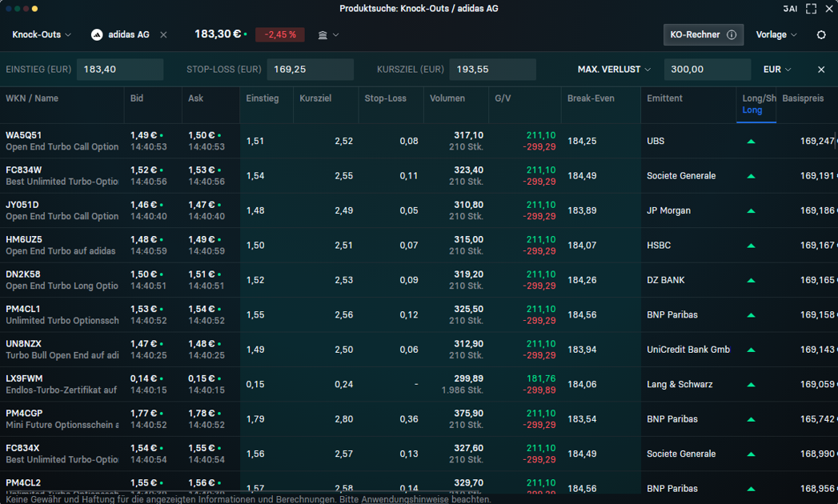Sort by Basispreis column header
Viewport: 838px width, 504px height.
click(x=803, y=98)
